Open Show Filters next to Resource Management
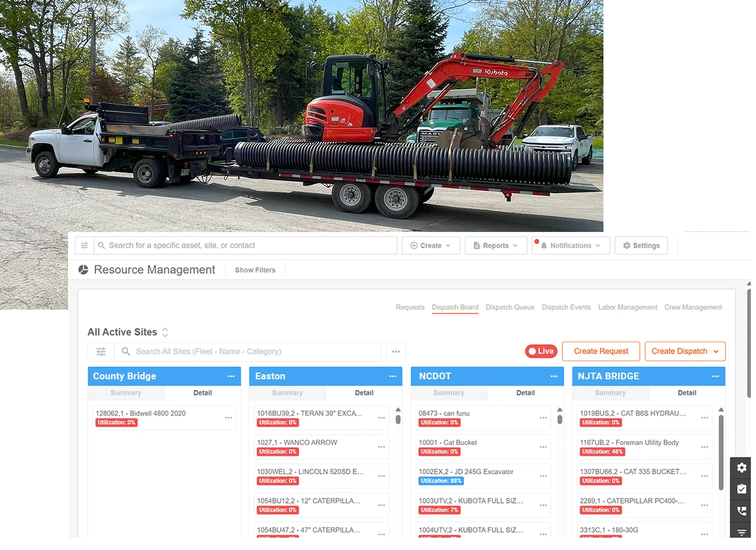The height and width of the screenshot is (550, 756). (x=255, y=270)
